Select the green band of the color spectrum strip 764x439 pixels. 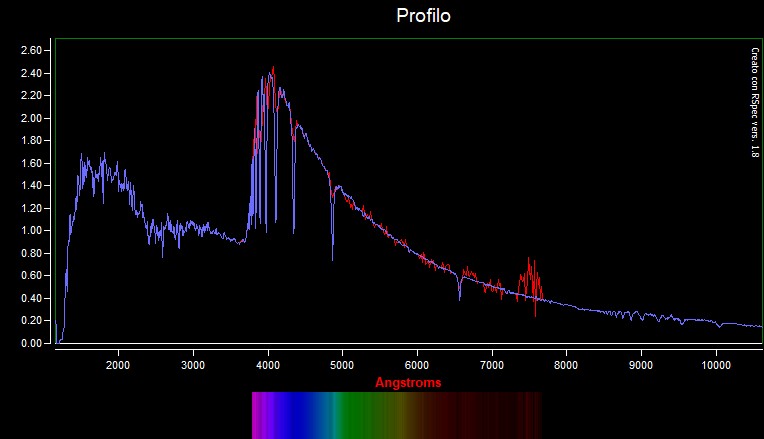click(350, 413)
